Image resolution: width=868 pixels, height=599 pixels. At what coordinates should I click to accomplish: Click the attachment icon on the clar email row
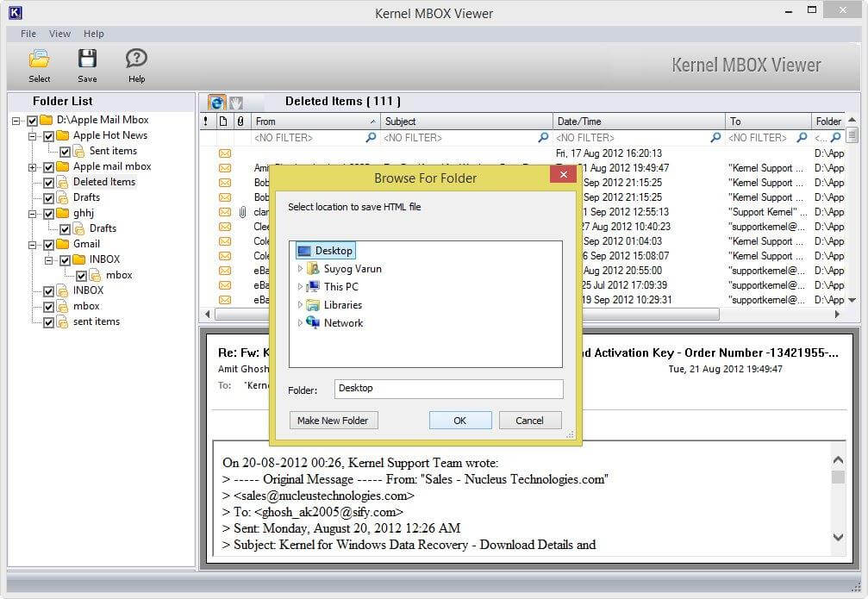pos(242,212)
